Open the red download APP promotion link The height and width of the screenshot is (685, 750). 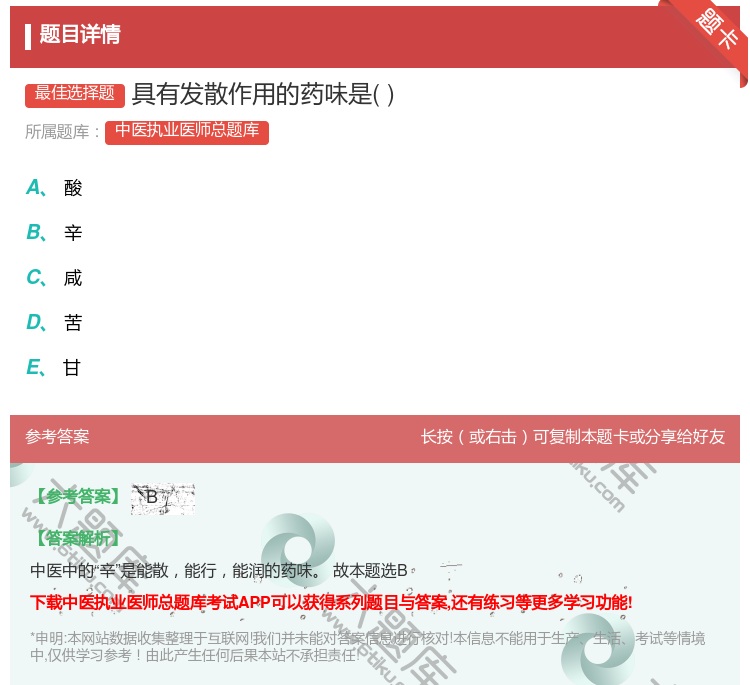(331, 602)
